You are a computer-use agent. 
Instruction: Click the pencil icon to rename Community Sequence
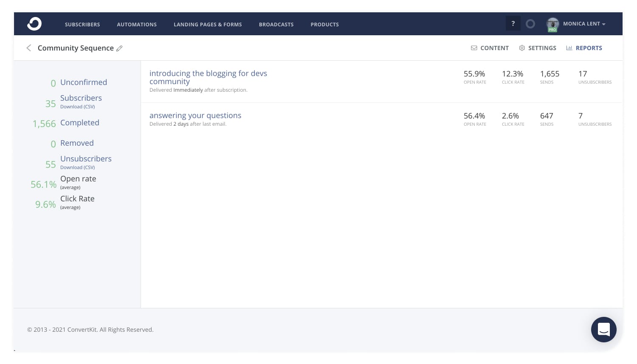[x=119, y=48]
